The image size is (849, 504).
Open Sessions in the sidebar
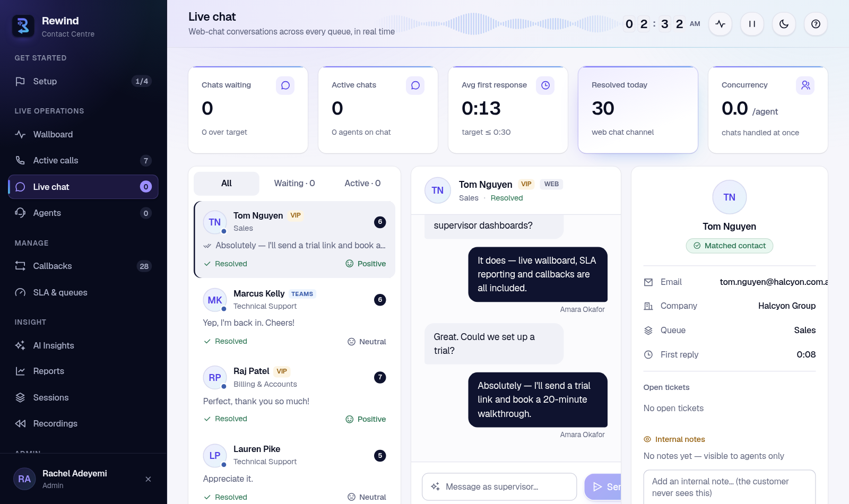coord(83,397)
